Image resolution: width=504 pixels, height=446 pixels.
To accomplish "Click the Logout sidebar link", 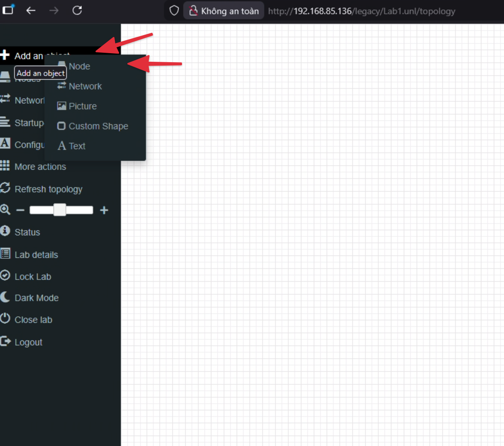I will point(28,342).
